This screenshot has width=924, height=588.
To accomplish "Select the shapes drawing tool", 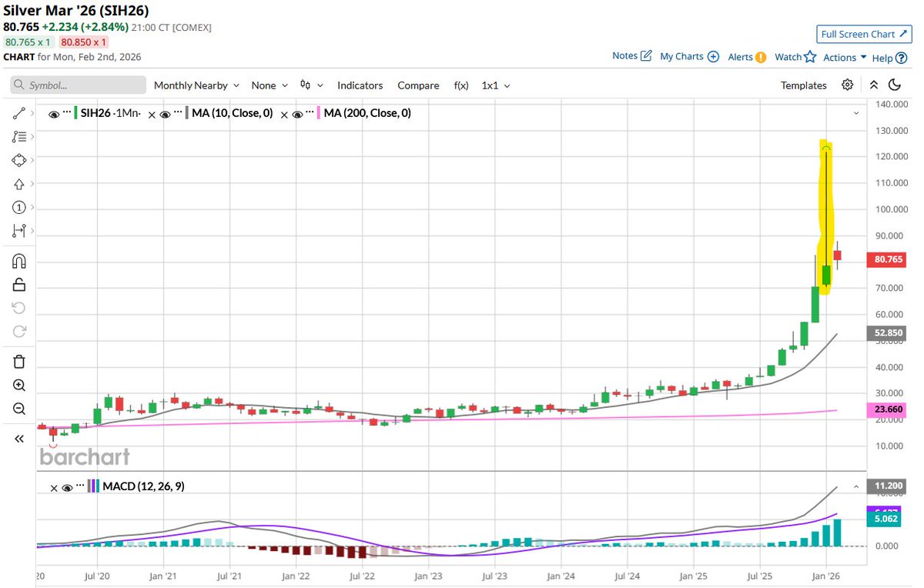I will [19, 160].
